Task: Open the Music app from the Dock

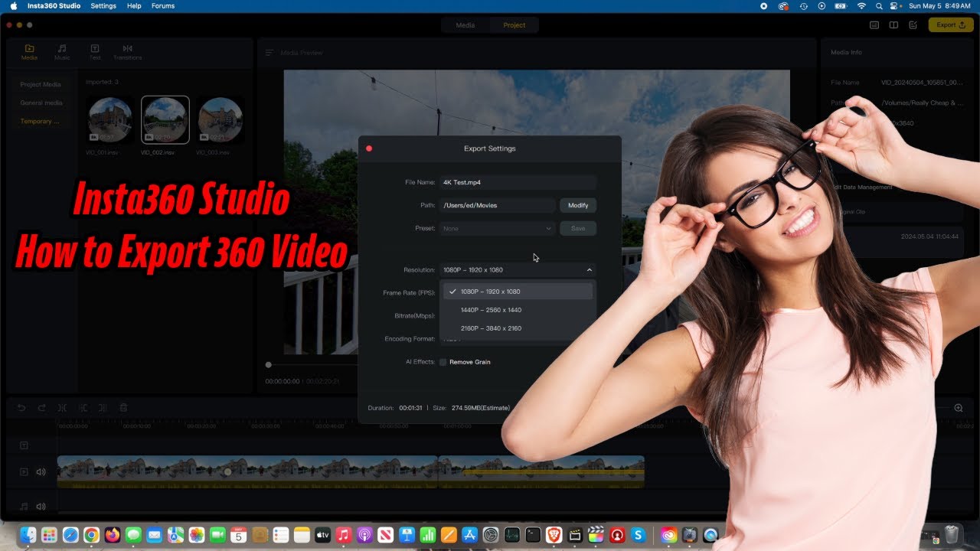Action: [344, 535]
